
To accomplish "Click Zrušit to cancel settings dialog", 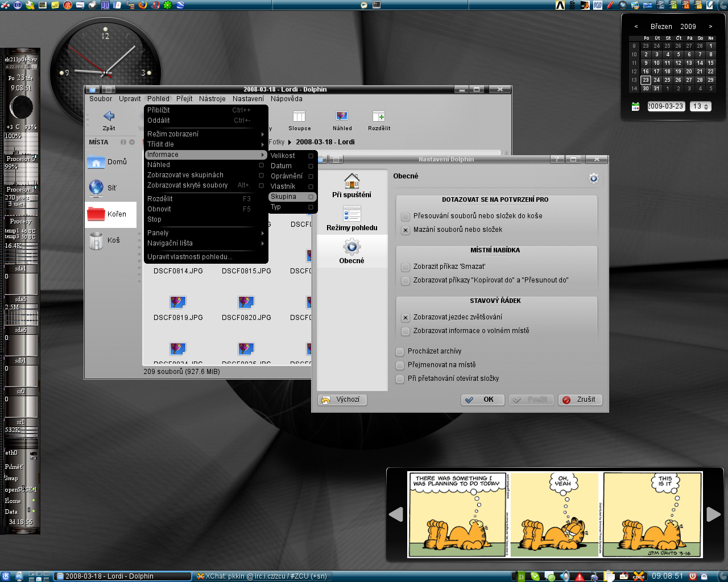I will coord(580,400).
